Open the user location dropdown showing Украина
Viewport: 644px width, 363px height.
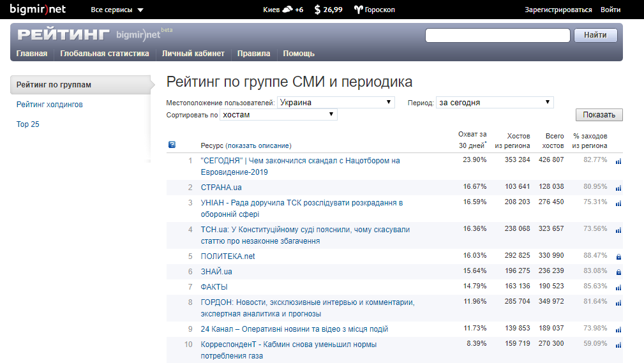click(x=336, y=103)
